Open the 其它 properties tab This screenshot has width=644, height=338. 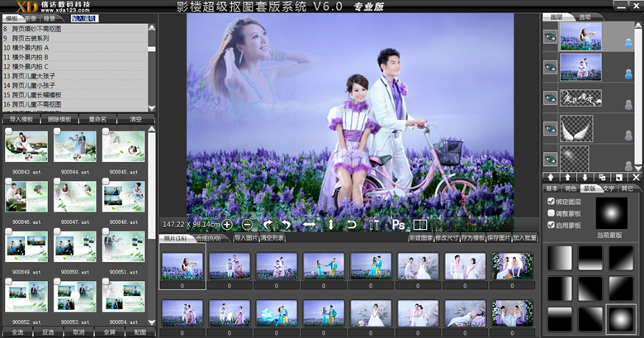627,188
